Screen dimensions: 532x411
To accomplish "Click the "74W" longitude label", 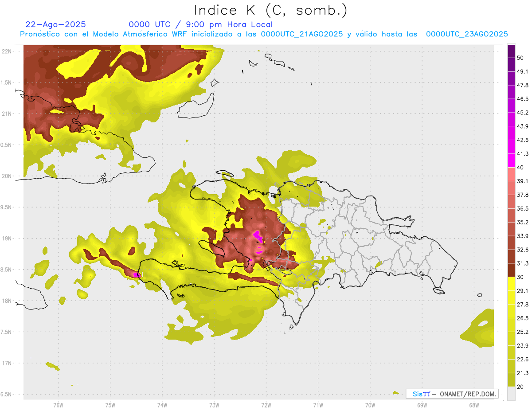I will point(162,405).
